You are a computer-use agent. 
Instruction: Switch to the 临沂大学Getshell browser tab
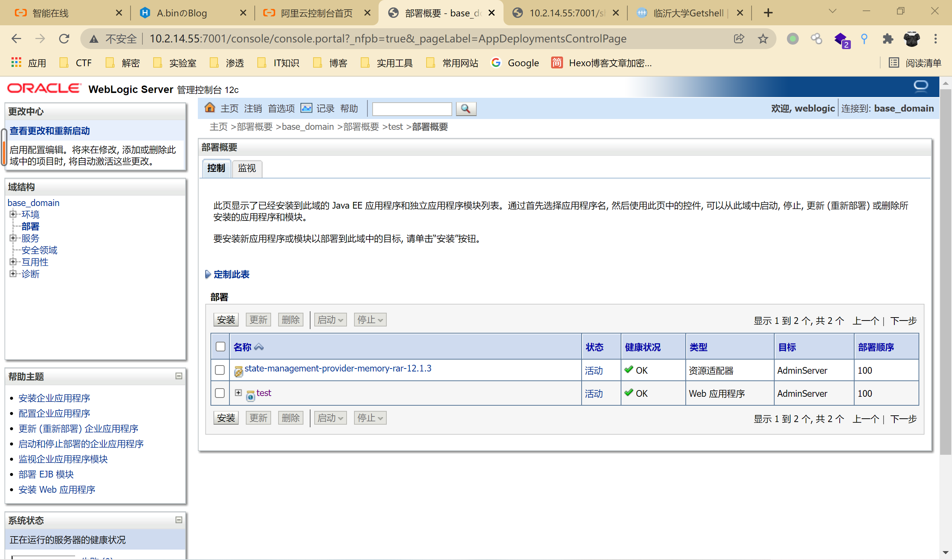pyautogui.click(x=688, y=13)
